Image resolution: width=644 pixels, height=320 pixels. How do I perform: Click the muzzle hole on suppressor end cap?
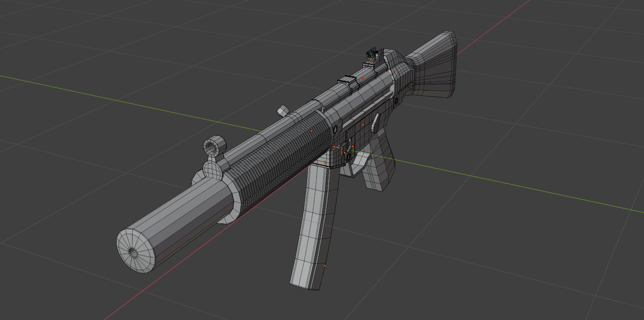click(133, 252)
